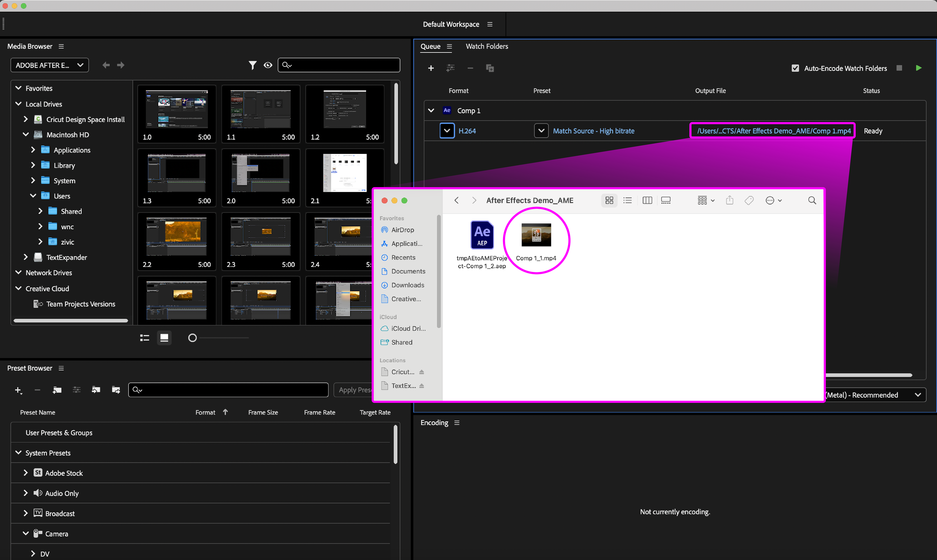Expand the Applications folder in the tree
Viewport: 937px width, 560px height.
pyautogui.click(x=33, y=150)
